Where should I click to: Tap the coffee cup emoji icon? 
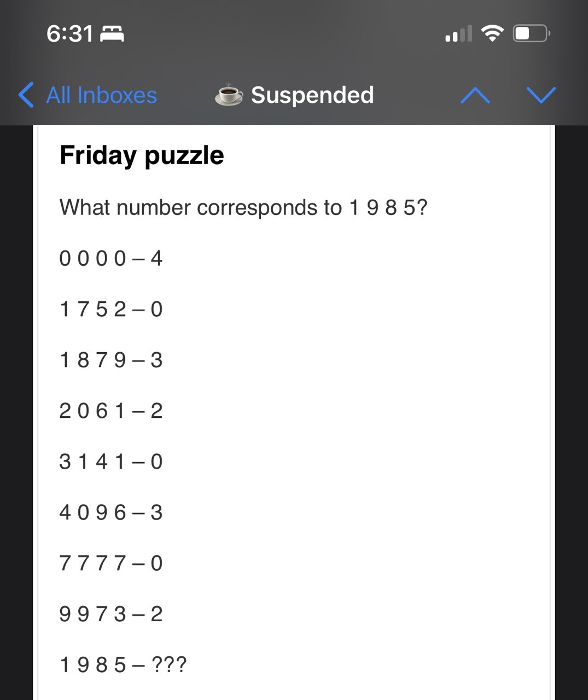coord(229,95)
